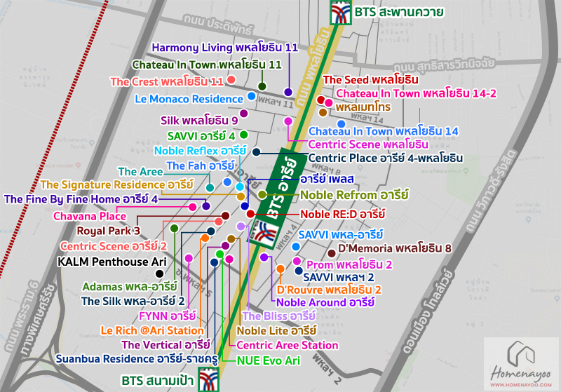This screenshot has height=392, width=561.
Task: Click the coral marker dot beside The Crest พหลโยธิน 11
Action: (x=231, y=79)
